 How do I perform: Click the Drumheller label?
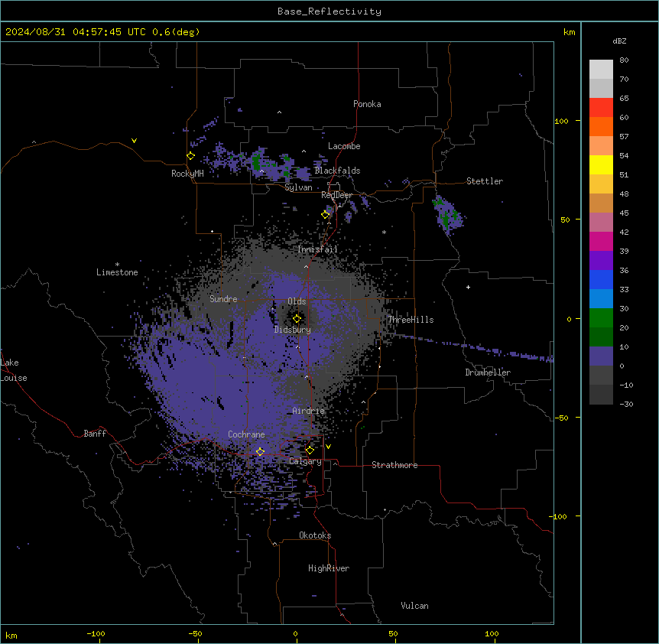pyautogui.click(x=488, y=372)
